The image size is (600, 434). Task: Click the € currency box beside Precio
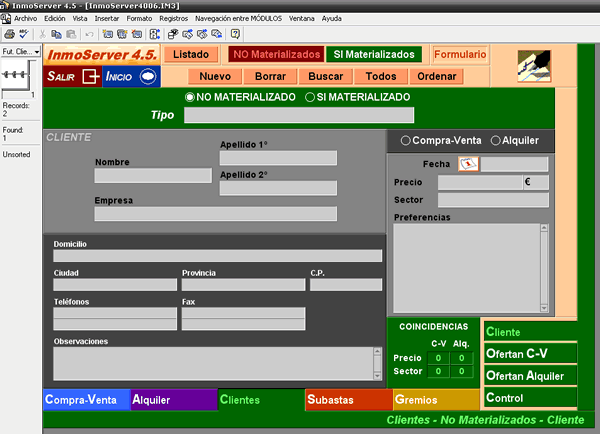coord(536,182)
